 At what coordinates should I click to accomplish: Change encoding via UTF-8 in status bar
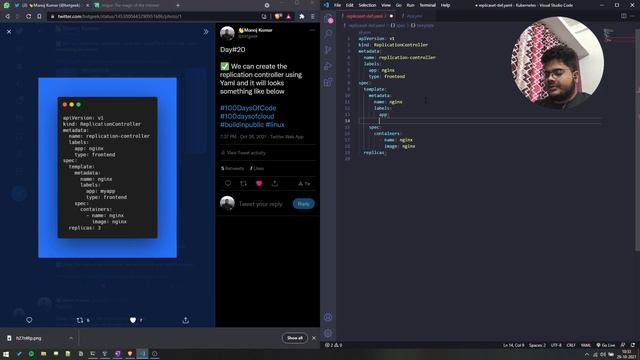coord(556,345)
